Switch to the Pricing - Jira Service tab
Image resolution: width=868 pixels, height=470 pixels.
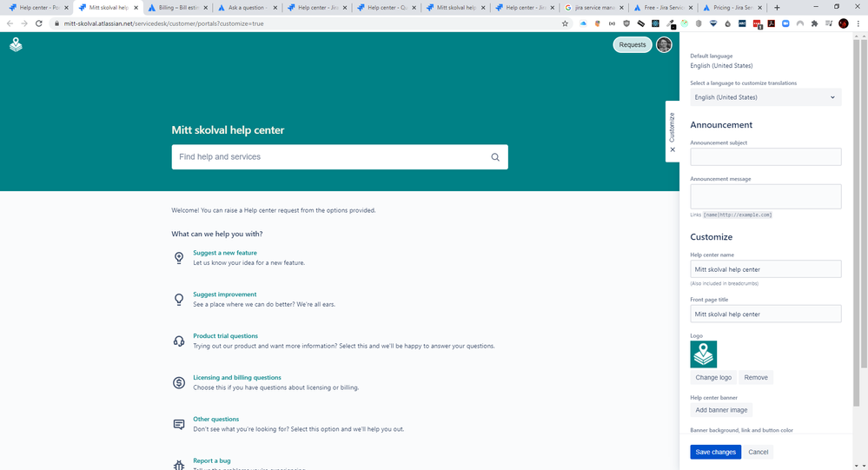732,8
